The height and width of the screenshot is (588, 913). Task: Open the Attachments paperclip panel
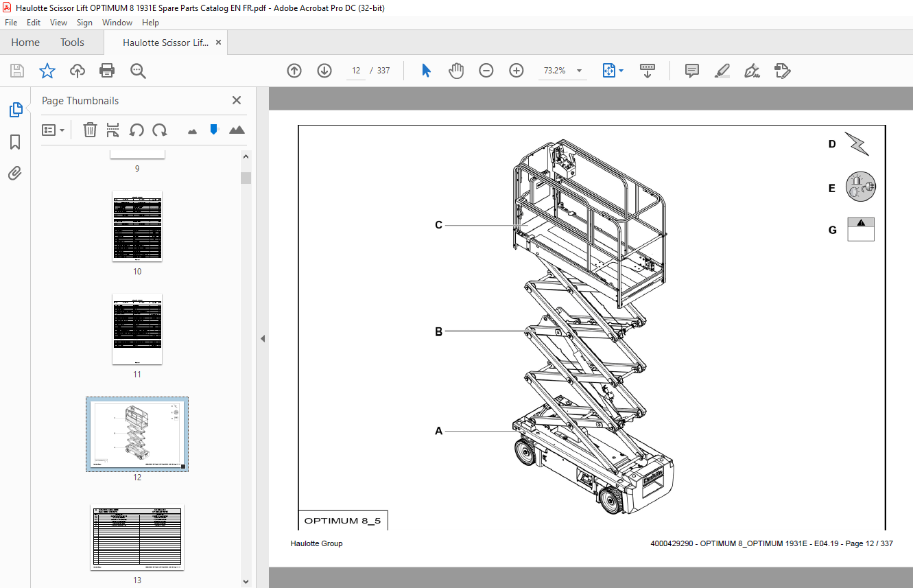15,173
